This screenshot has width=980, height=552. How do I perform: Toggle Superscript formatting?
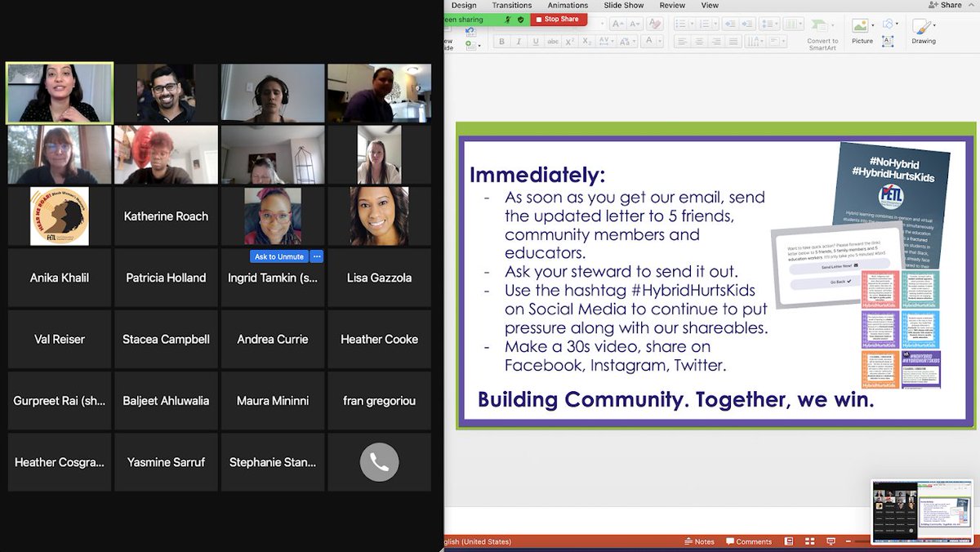(570, 42)
